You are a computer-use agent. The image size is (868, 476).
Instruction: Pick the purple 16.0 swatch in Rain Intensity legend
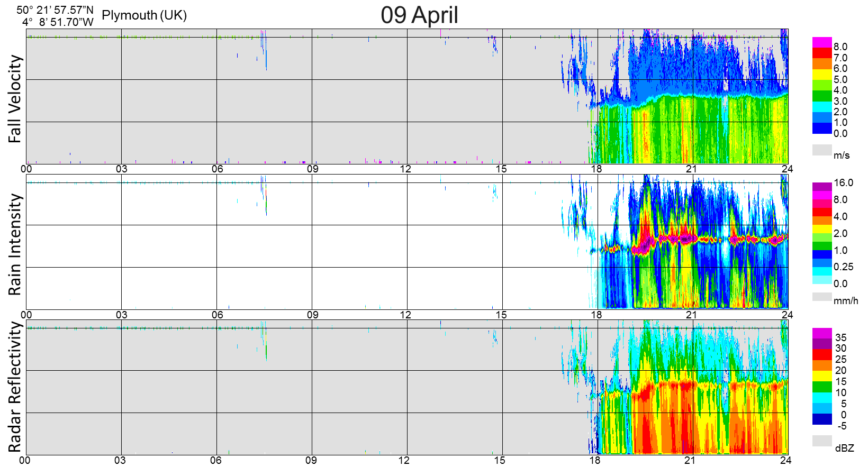pyautogui.click(x=822, y=187)
